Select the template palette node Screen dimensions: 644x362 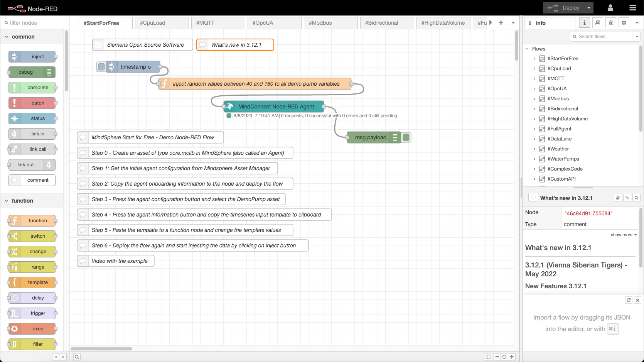[x=32, y=282]
